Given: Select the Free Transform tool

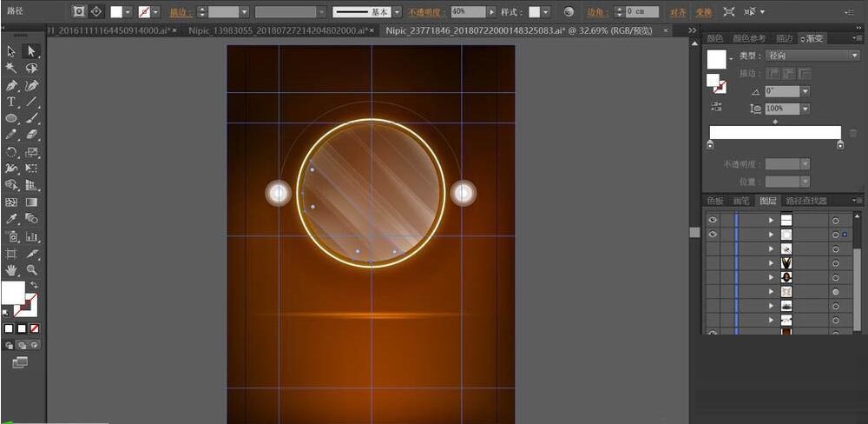Looking at the screenshot, I should [31, 169].
